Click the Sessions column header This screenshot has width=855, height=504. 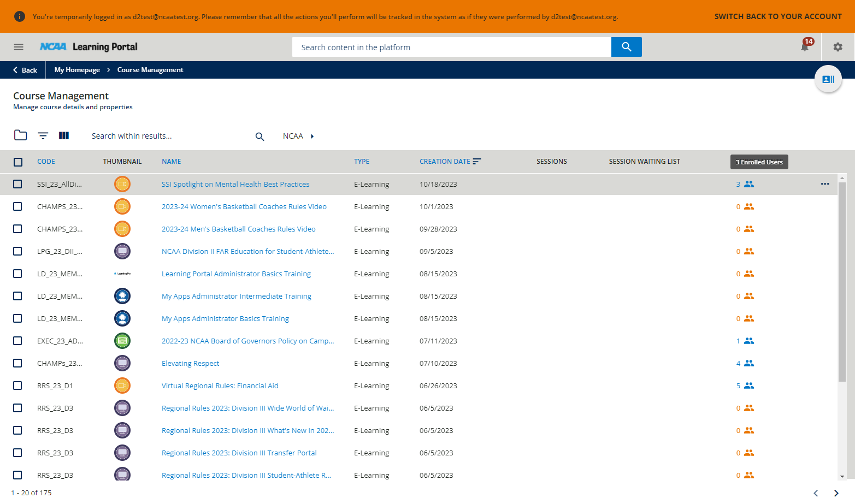click(x=552, y=161)
